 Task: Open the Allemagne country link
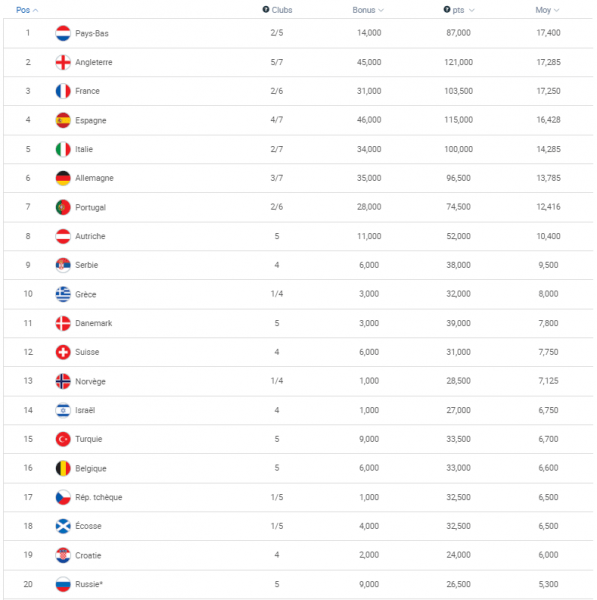pos(94,178)
